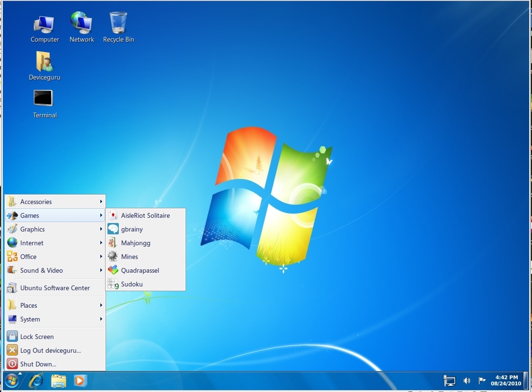Click the Sudoku grid icon
This screenshot has height=392, width=532.
113,284
